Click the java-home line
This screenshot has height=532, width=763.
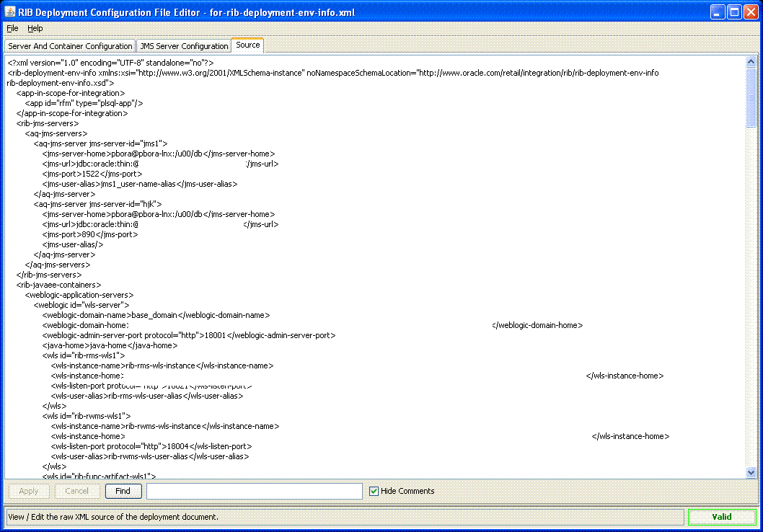point(110,346)
